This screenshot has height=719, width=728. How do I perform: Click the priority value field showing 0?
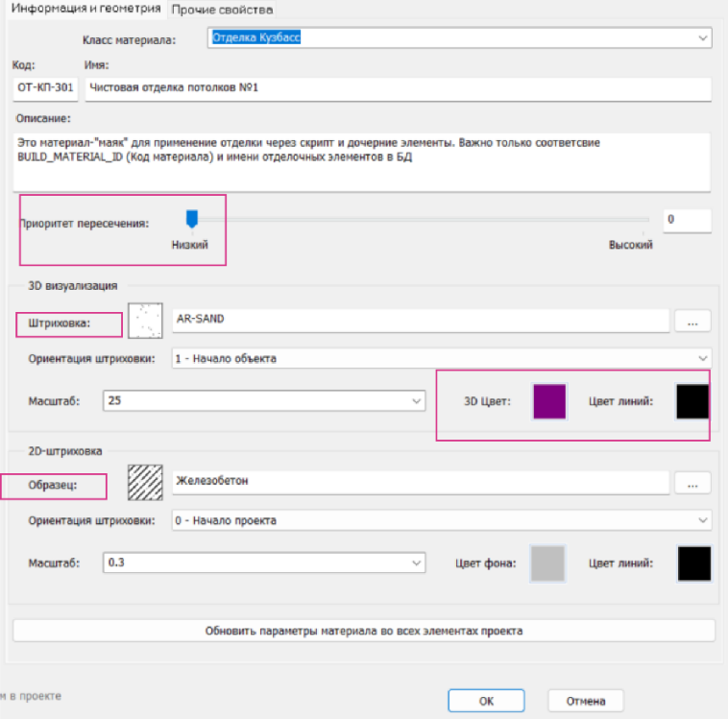[x=687, y=220]
